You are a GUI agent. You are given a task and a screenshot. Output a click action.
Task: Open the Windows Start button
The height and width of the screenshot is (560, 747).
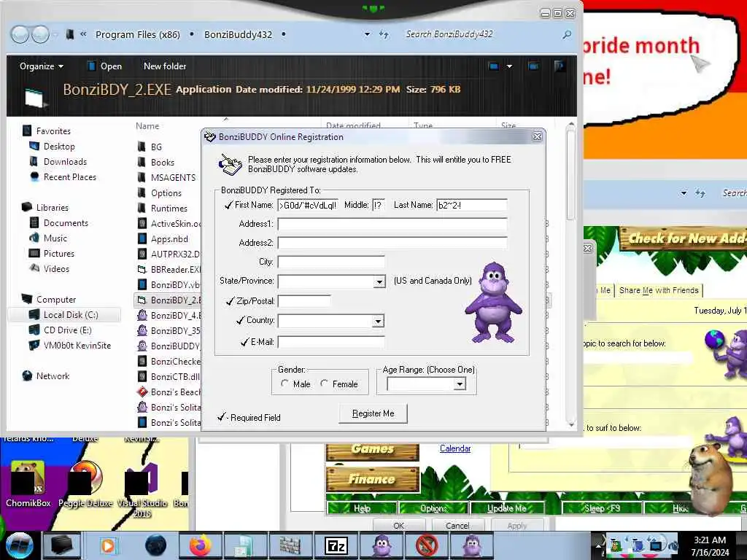click(19, 545)
